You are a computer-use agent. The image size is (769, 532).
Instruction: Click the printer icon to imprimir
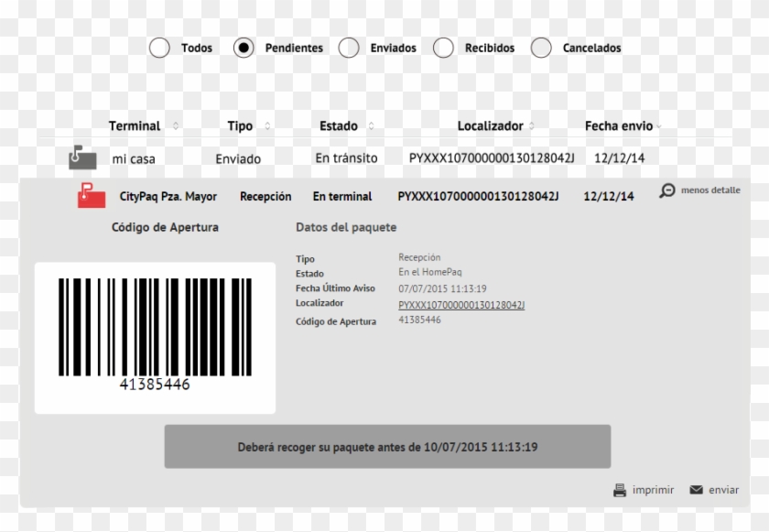click(620, 489)
